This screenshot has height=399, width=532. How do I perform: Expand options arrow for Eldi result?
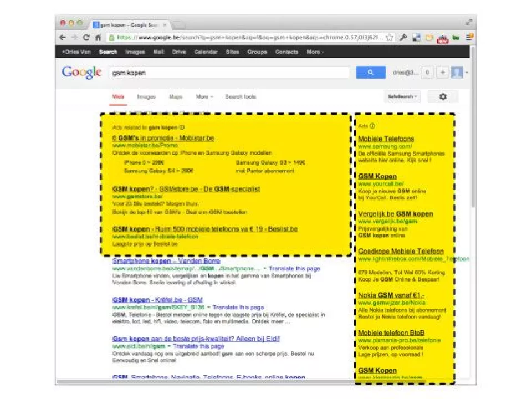point(169,346)
